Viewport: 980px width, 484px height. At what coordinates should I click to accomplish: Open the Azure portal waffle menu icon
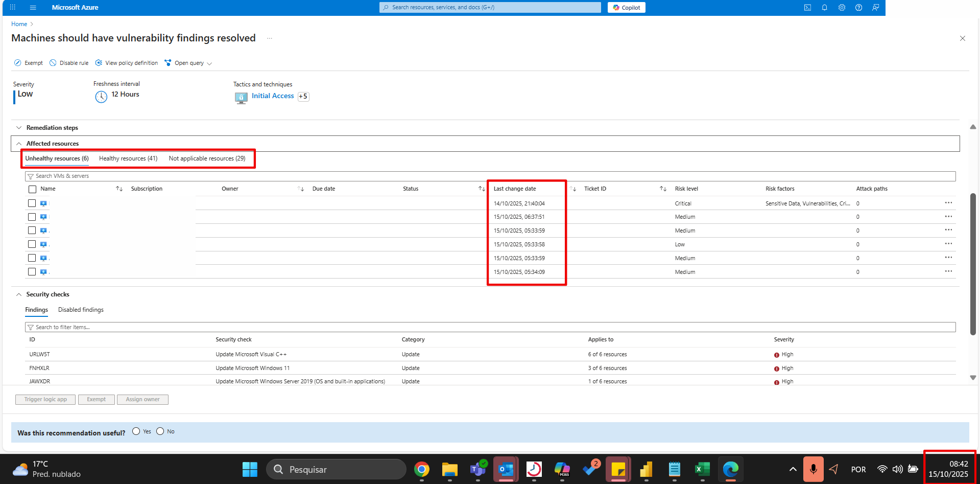point(12,7)
